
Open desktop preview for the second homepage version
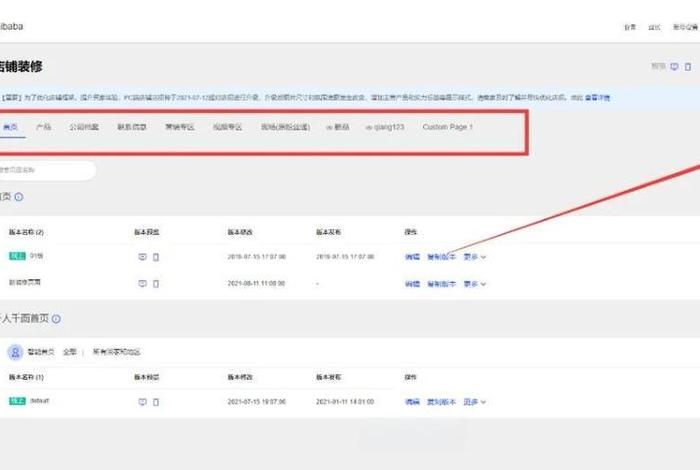[x=143, y=284]
